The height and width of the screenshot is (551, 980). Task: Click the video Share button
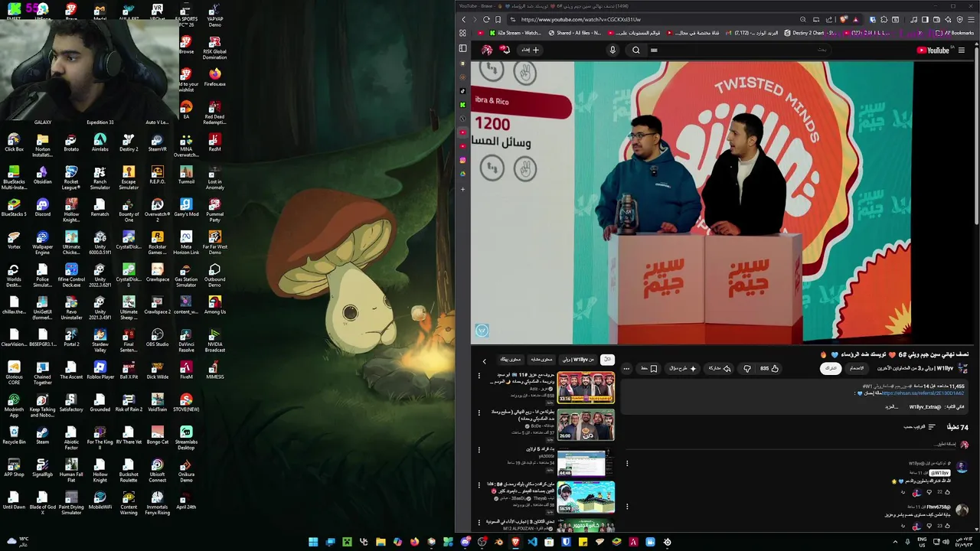(720, 368)
